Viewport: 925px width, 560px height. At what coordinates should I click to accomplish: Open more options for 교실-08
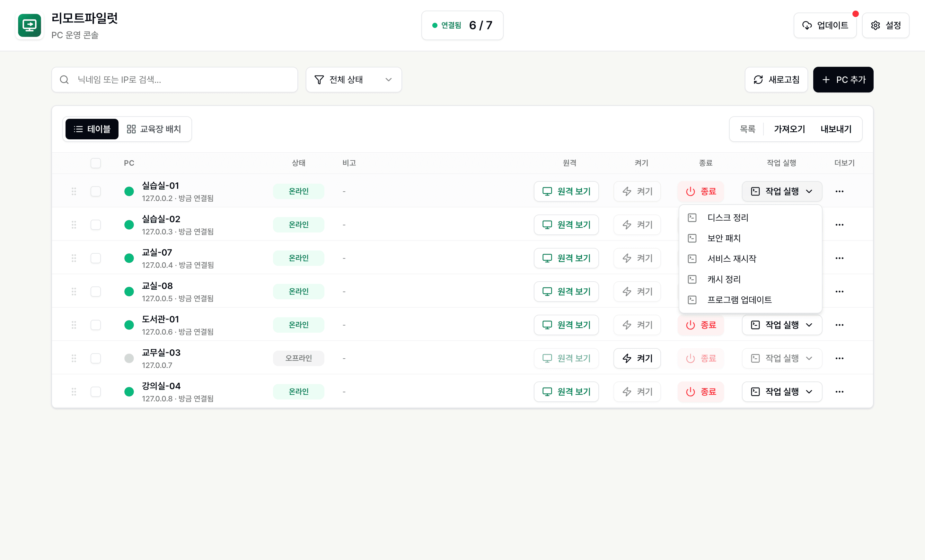point(840,292)
